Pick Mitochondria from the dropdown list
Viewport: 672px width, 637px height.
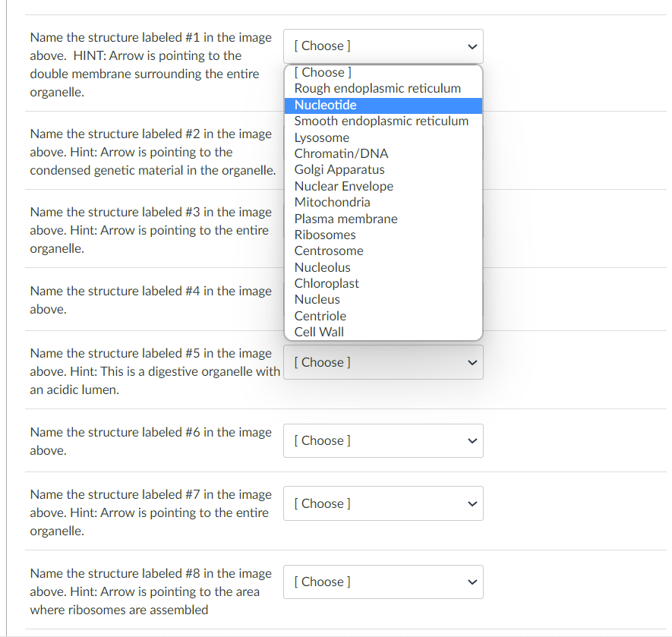click(x=383, y=202)
